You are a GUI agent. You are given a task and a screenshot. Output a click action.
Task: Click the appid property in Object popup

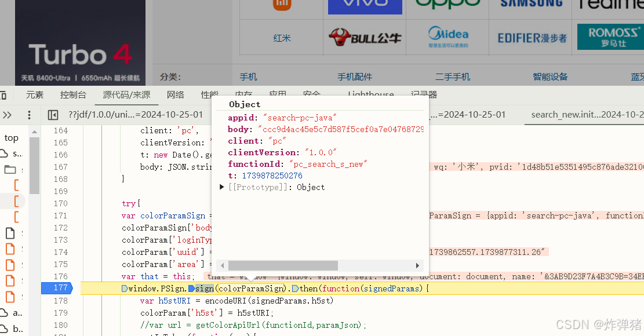(242, 118)
